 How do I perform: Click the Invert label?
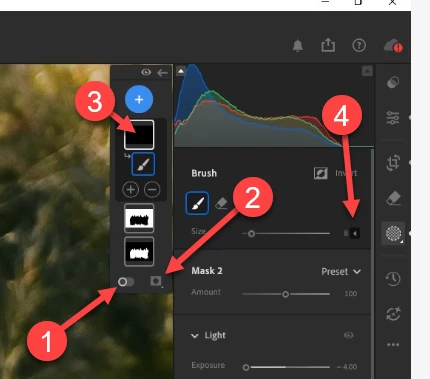pyautogui.click(x=346, y=173)
